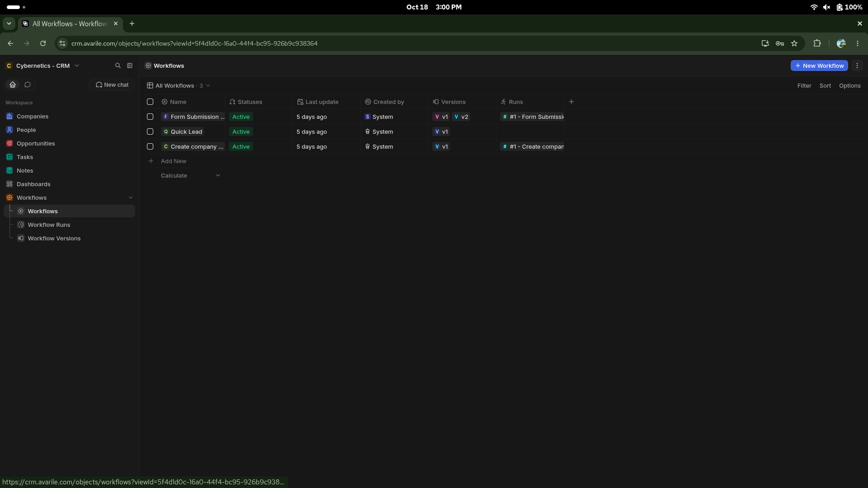868x488 pixels.
Task: Open browser extensions puzzle icon
Action: [x=817, y=43]
